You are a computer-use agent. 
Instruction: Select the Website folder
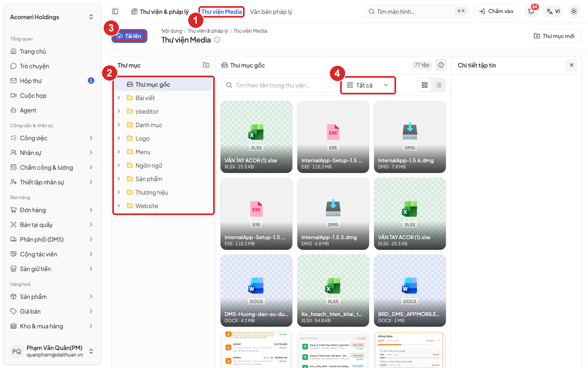pyautogui.click(x=163, y=206)
